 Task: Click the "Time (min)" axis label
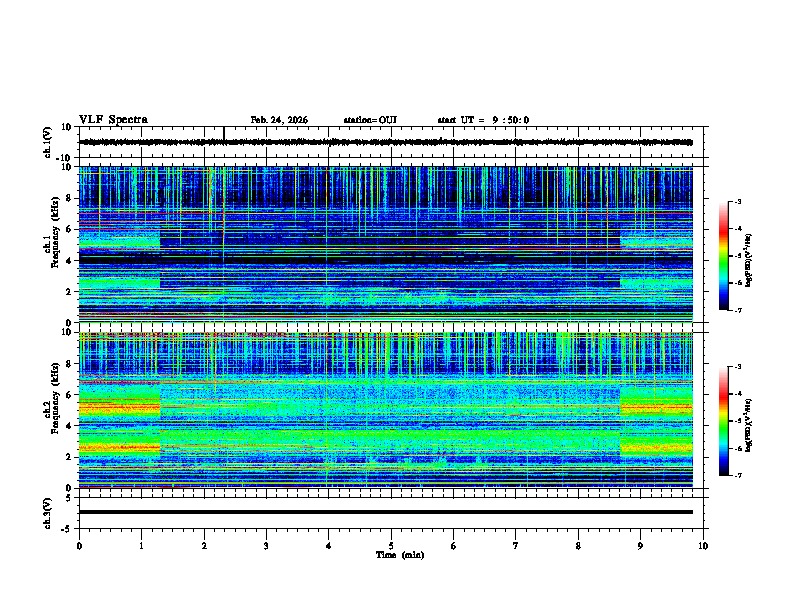(400, 555)
